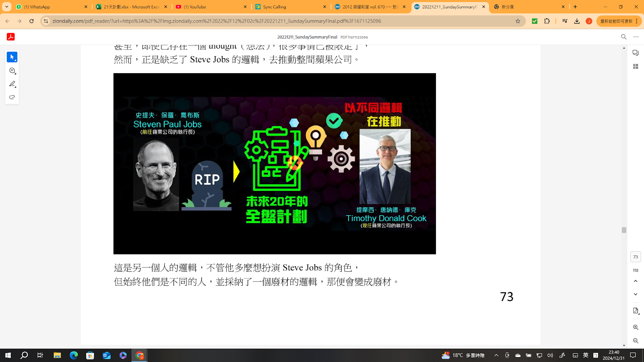The height and width of the screenshot is (362, 644).
Task: Select the freehand lasso tool
Action: pyautogui.click(x=12, y=97)
